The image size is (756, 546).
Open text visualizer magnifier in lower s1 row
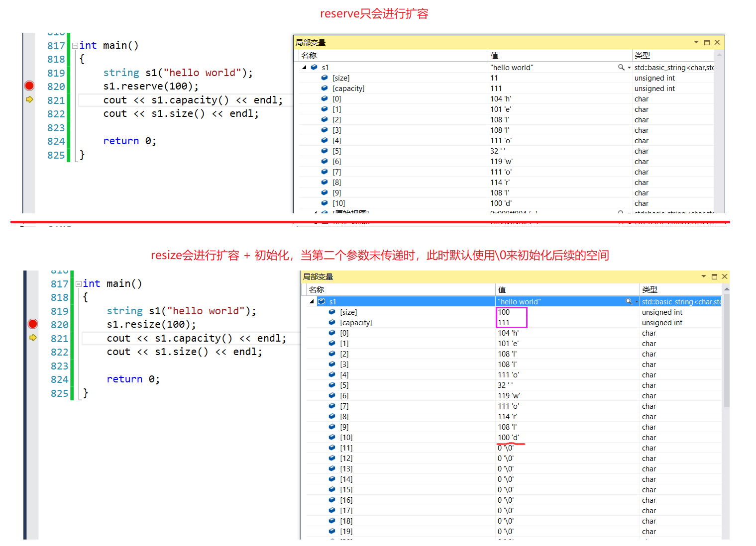(629, 301)
